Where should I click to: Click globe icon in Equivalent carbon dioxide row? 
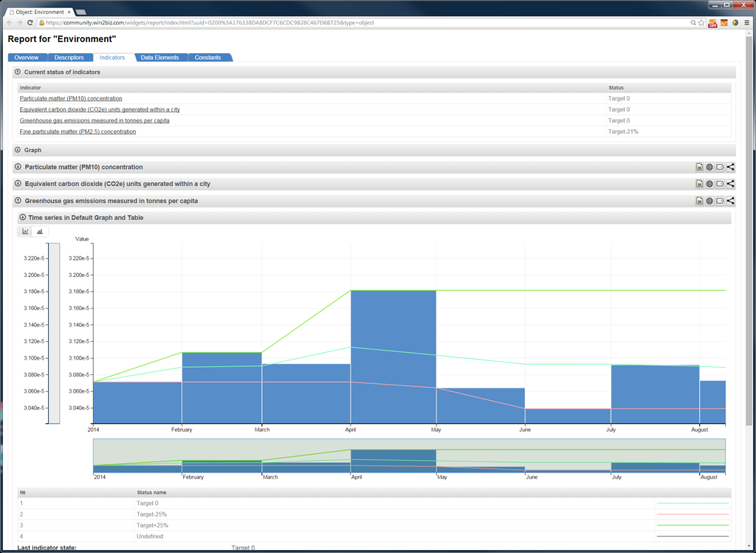pyautogui.click(x=709, y=184)
